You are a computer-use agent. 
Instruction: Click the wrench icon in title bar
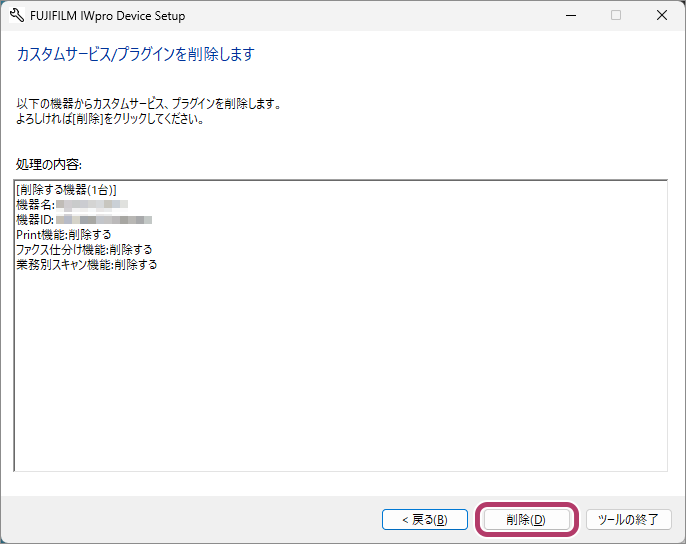coord(17,15)
